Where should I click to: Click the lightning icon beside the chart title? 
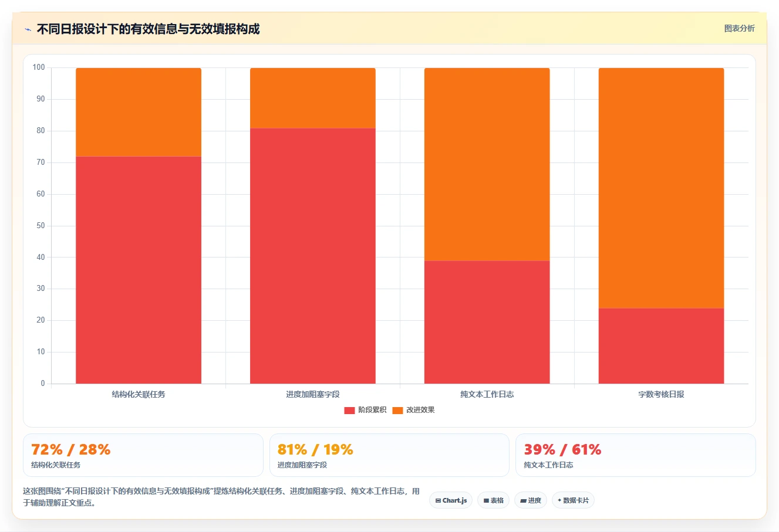(x=28, y=29)
